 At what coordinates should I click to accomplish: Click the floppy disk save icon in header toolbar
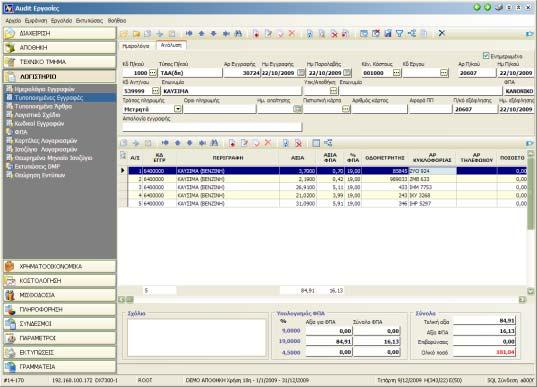tap(388, 34)
